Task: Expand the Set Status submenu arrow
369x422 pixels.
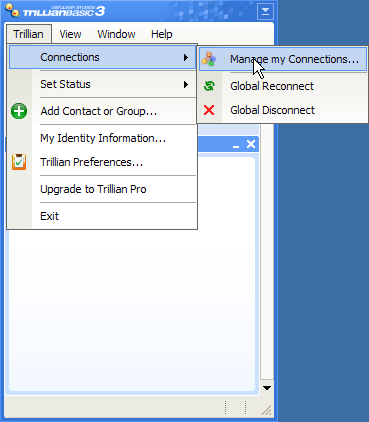Action: tap(186, 84)
